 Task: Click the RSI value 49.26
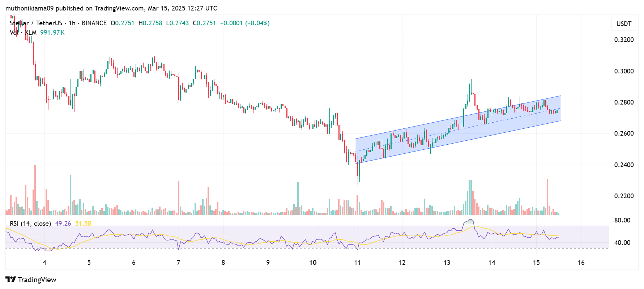63,224
